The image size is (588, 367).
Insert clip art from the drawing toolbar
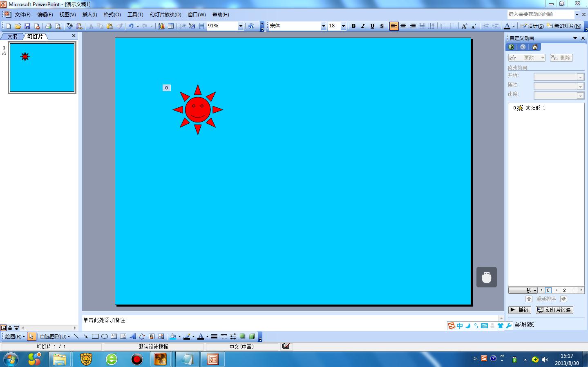coord(152,336)
